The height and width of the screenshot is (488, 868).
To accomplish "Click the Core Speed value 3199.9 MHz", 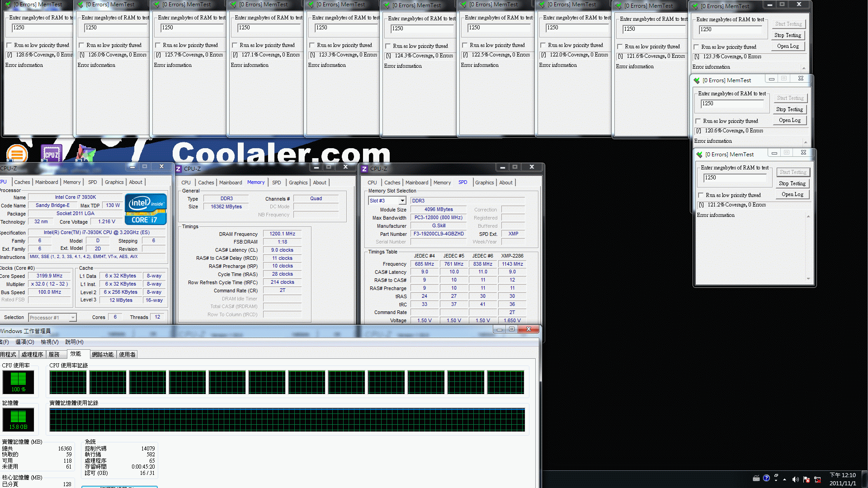I will click(x=50, y=276).
